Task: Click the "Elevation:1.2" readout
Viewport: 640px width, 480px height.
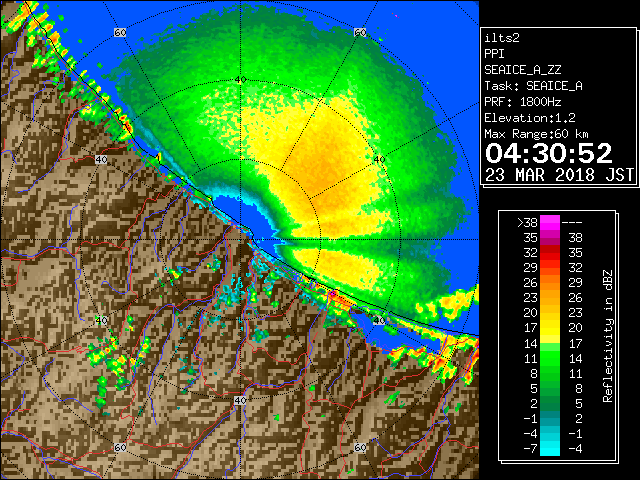Action: click(x=530, y=118)
